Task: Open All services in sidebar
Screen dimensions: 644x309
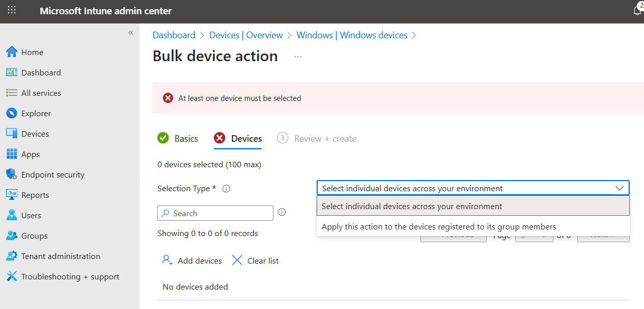Action: click(41, 93)
